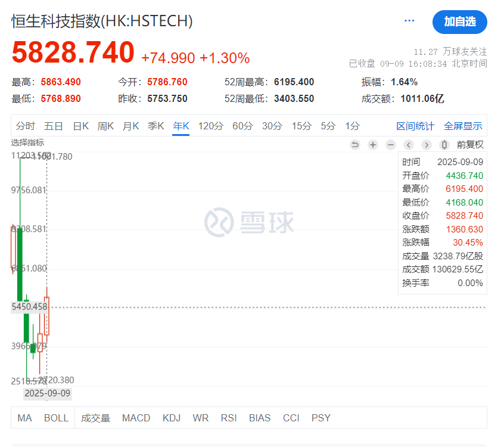
Task: Click the 成交量 3238.79亿股 tooltip row
Action: click(443, 256)
